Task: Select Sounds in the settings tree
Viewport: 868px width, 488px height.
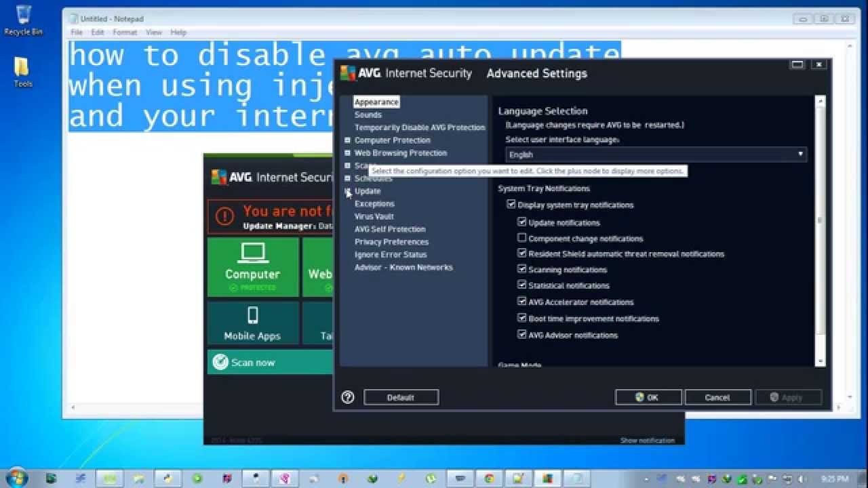Action: coord(368,115)
